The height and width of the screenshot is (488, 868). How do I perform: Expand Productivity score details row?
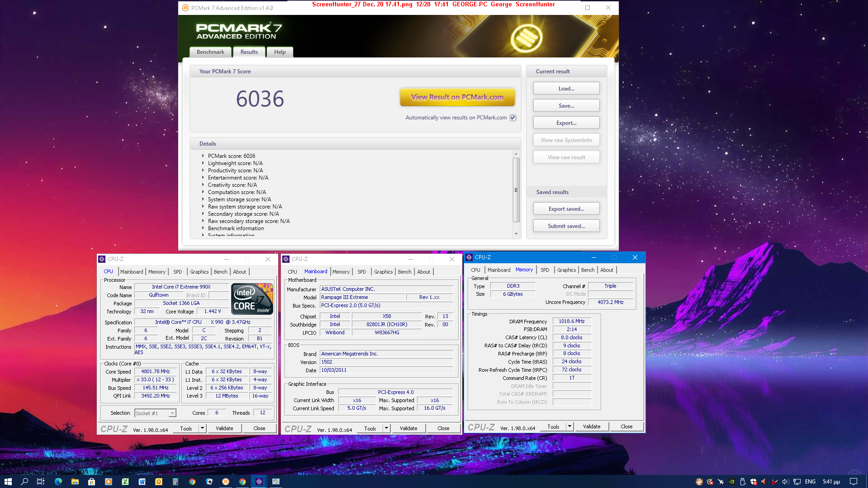203,170
